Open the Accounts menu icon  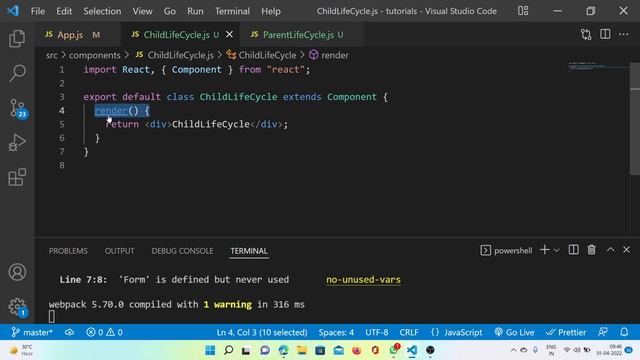pos(17,272)
